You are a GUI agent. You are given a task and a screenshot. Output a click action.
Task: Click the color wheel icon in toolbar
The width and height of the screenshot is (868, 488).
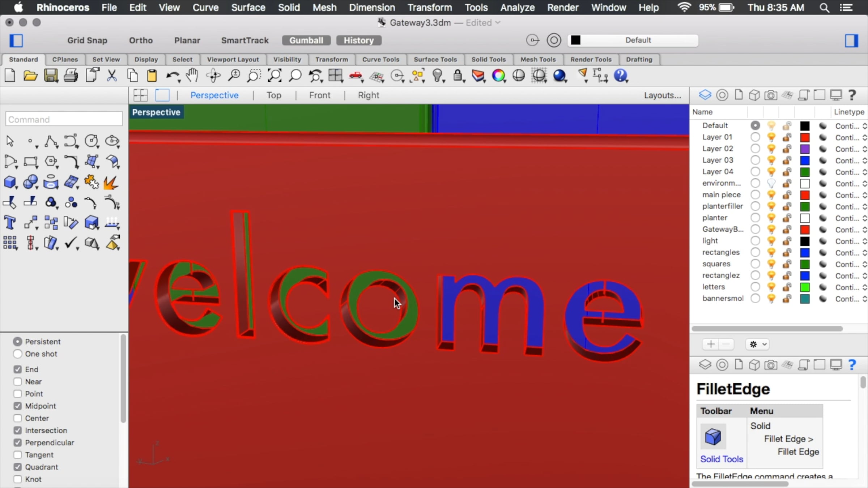498,76
